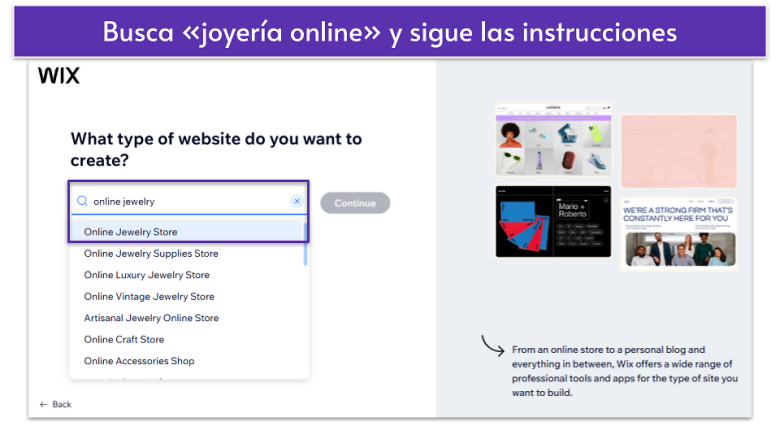Pick 'Online Craft Store' suggestion
The image size is (780, 439).
coord(124,340)
